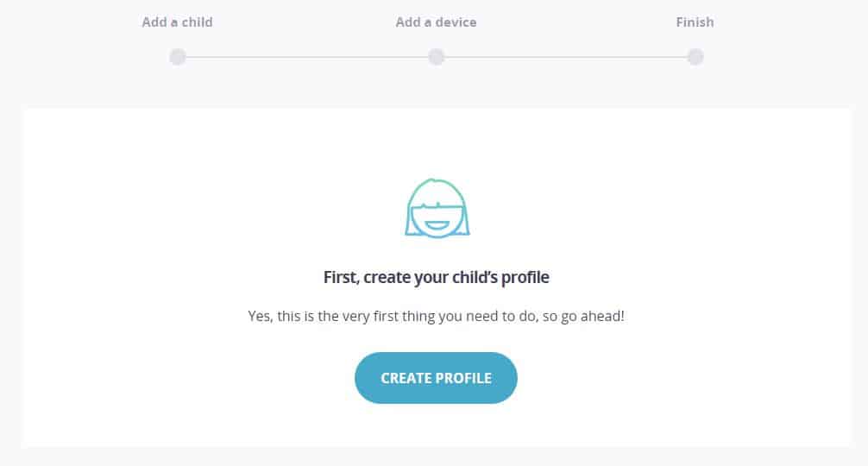Click the word CREATE on the blue button
The width and height of the screenshot is (868, 466).
[x=406, y=378]
